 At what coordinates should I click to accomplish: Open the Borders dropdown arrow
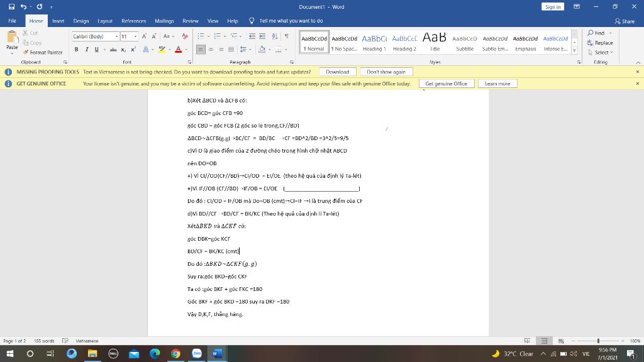286,50
